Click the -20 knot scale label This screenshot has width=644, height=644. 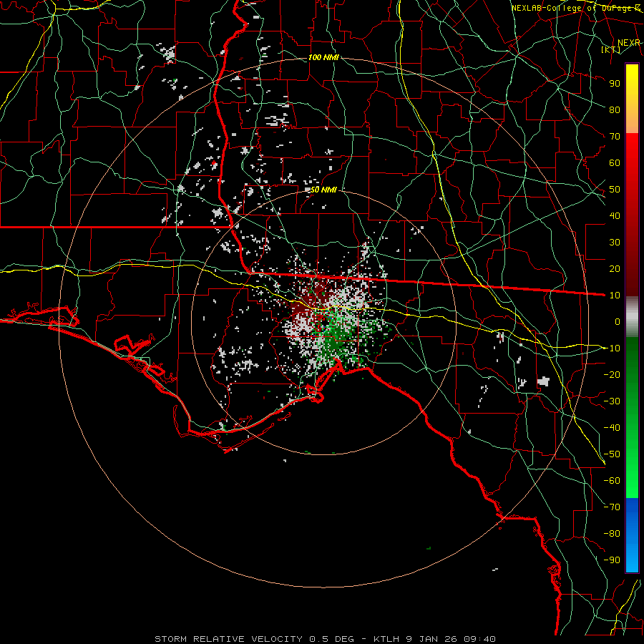point(612,374)
